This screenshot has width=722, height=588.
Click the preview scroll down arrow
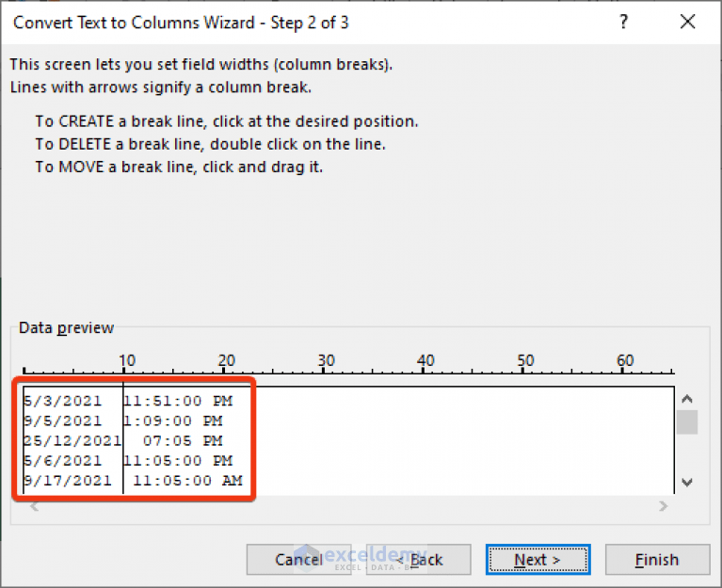point(687,483)
